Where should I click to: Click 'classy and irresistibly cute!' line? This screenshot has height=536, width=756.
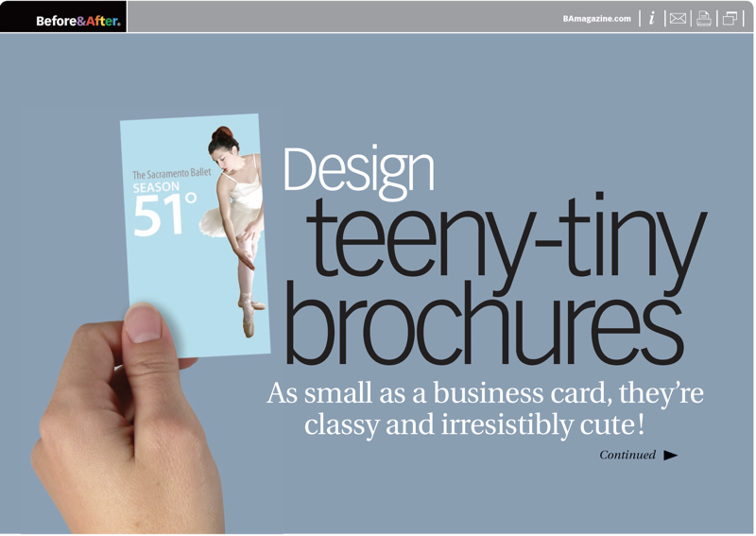[474, 425]
